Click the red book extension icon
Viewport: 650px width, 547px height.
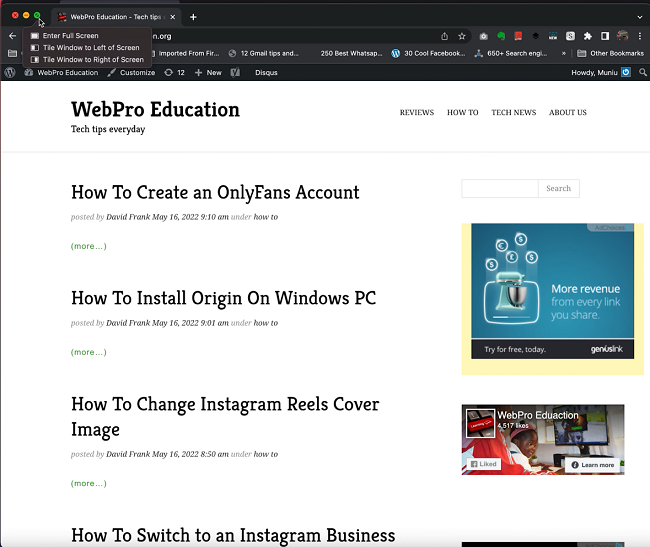click(x=518, y=36)
